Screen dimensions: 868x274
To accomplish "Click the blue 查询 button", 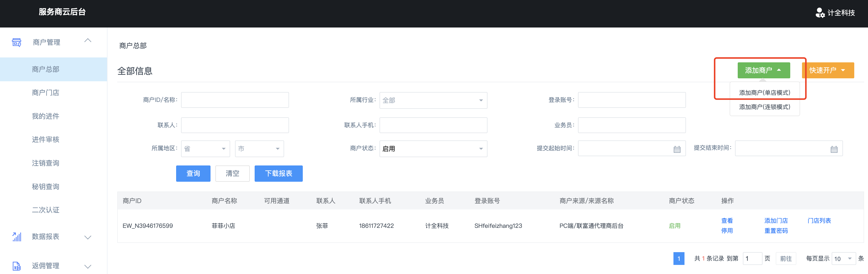I will click(x=193, y=173).
